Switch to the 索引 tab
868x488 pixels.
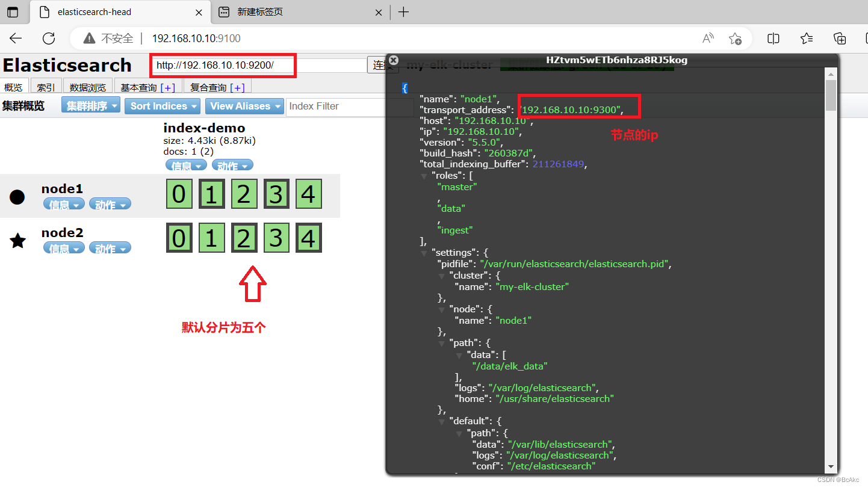pos(45,87)
